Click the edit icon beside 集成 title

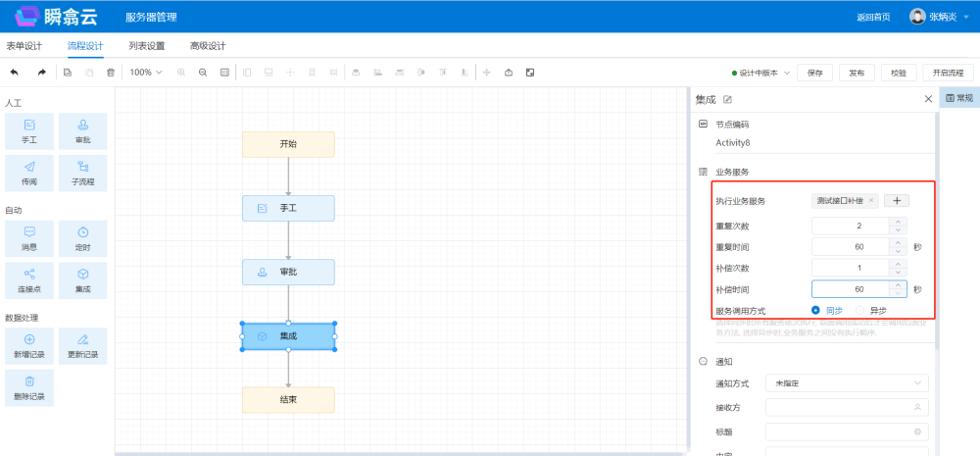[x=727, y=99]
